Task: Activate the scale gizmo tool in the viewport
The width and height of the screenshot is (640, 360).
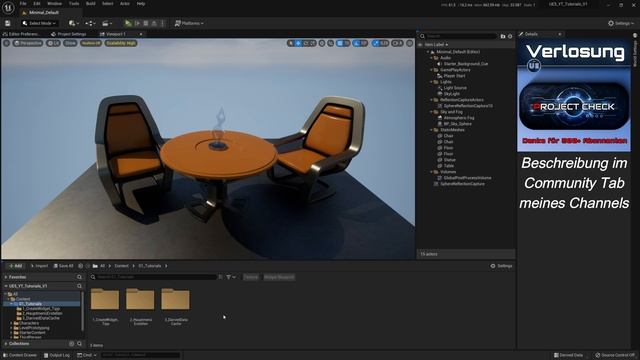Action: (313, 43)
